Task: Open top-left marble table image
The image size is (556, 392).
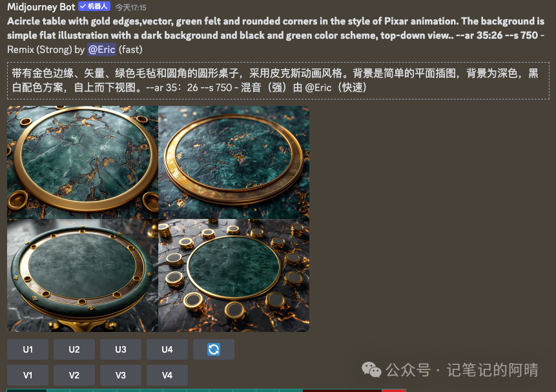Action: (x=83, y=162)
